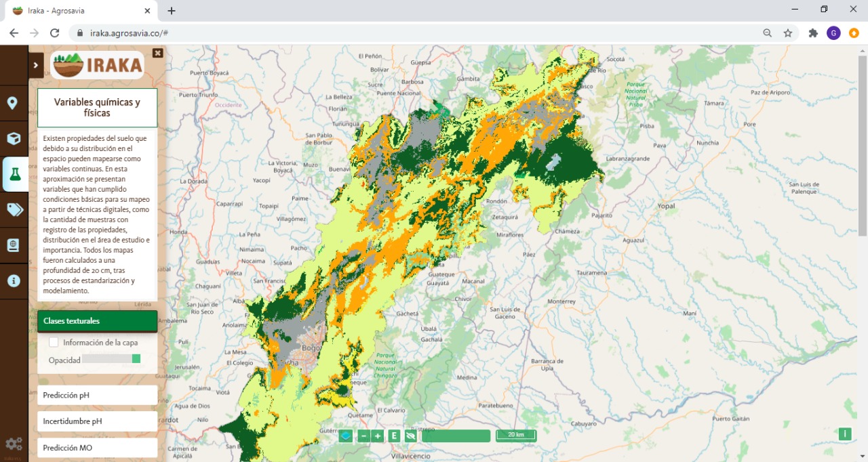Click the Variables químicas y físicas heading
Image resolution: width=868 pixels, height=462 pixels.
coord(97,108)
